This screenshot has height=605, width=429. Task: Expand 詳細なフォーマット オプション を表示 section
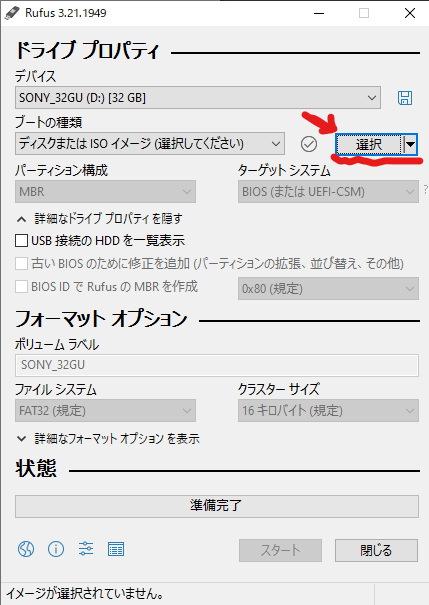[108, 439]
